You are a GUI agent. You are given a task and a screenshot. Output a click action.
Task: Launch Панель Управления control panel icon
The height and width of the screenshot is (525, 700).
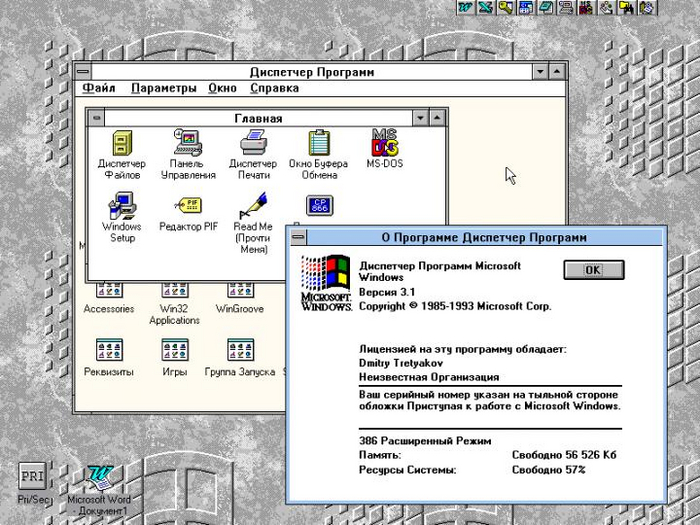pyautogui.click(x=188, y=143)
